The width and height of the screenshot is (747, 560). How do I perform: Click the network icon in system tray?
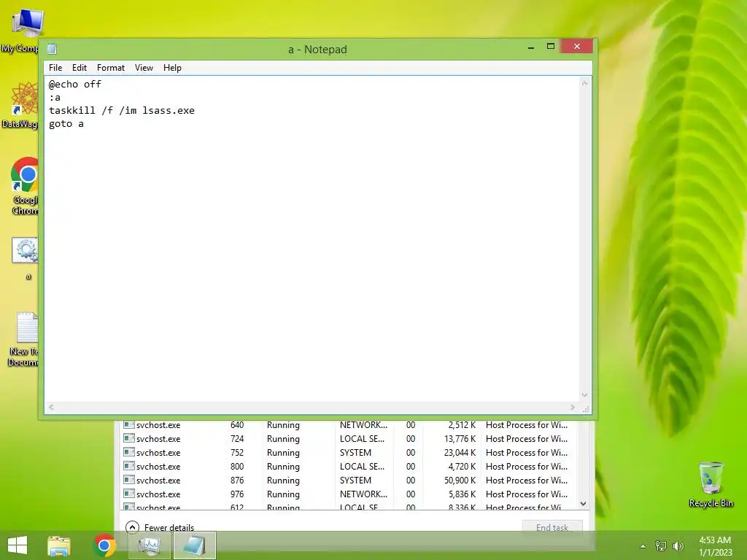661,546
